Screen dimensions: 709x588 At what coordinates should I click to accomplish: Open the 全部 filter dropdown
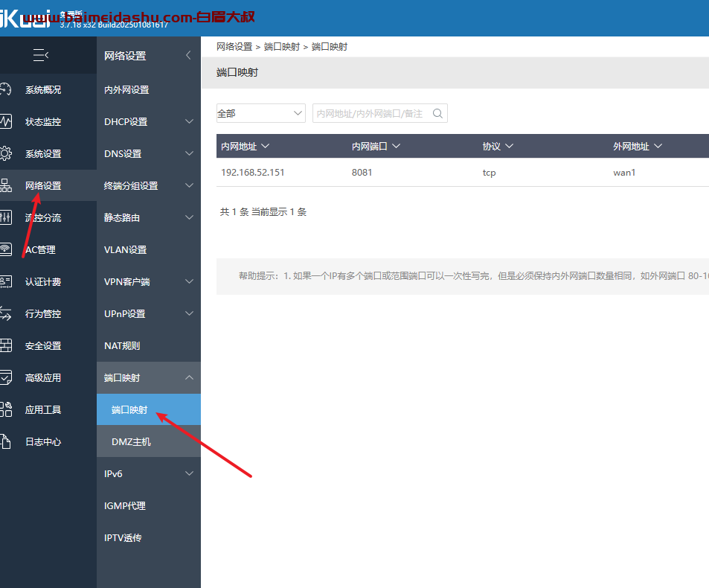[x=261, y=113]
